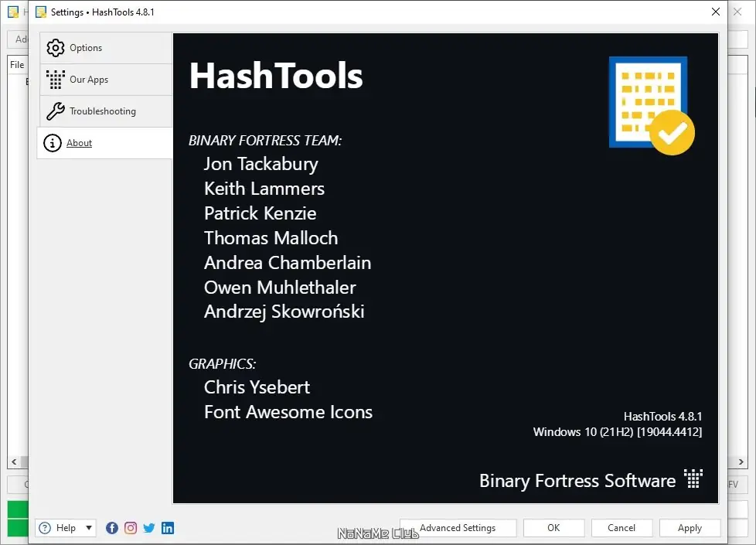This screenshot has height=545, width=756.
Task: Click the Apply button
Action: point(690,528)
